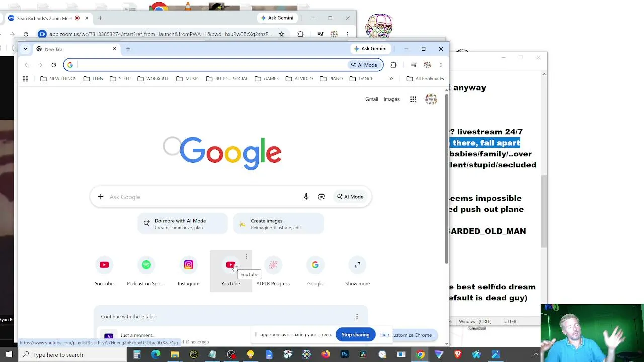Open the NEW THINGS bookmark folder
This screenshot has height=362, width=644.
click(x=58, y=79)
